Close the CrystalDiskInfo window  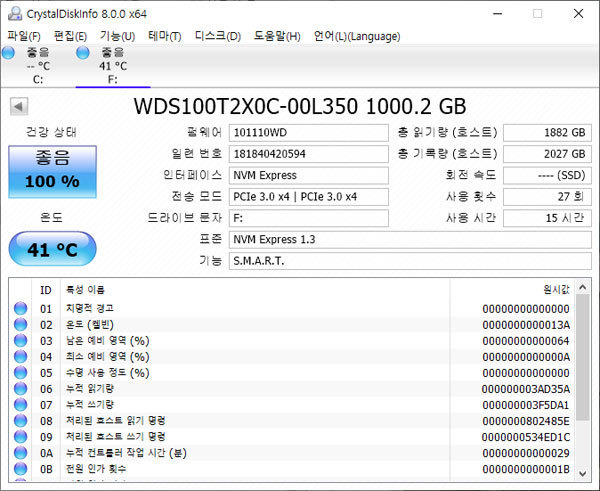click(578, 14)
